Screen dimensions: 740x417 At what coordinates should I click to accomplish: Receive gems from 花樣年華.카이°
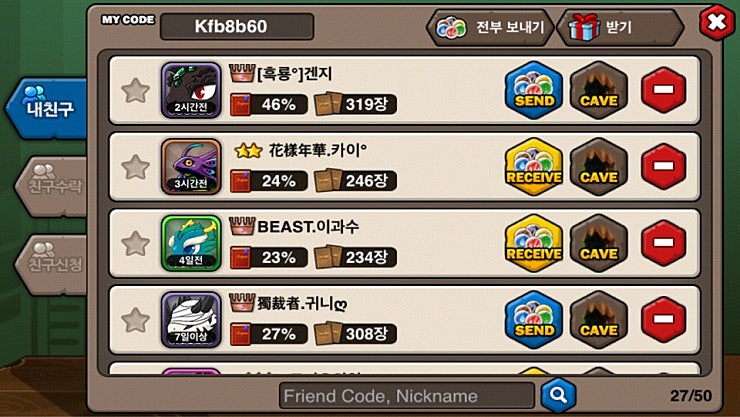tap(534, 167)
